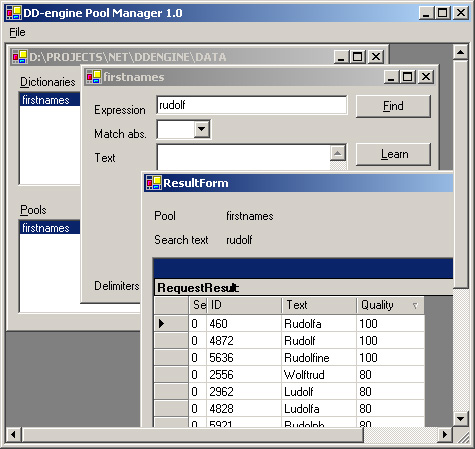Open the Match abs. dropdown
The height and width of the screenshot is (449, 475).
coord(202,129)
